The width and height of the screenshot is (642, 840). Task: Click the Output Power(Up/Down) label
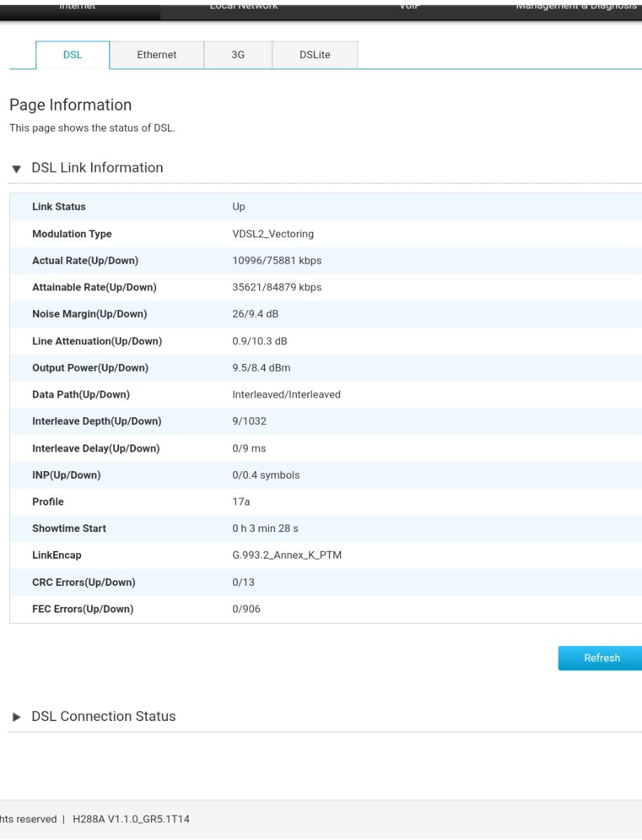tap(90, 367)
